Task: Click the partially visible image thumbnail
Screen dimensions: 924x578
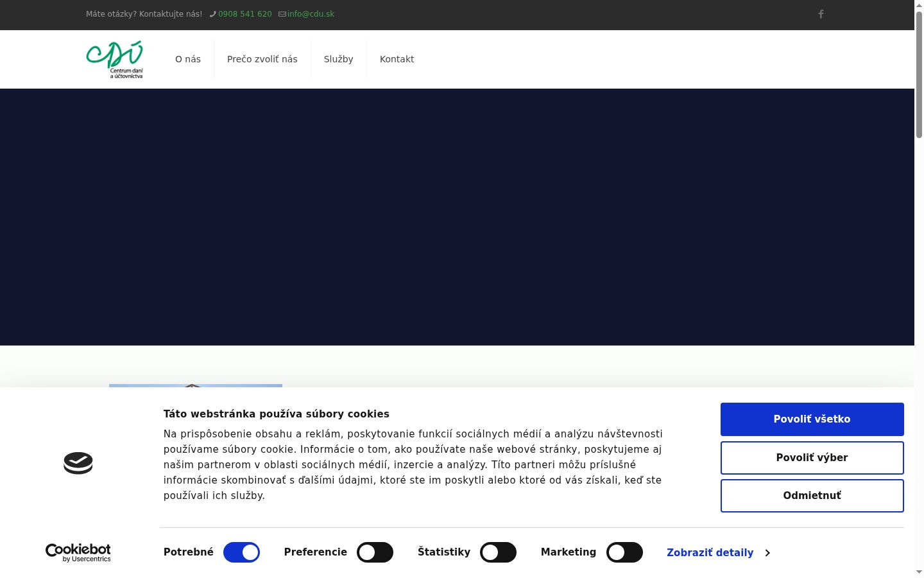Action: [x=196, y=385]
